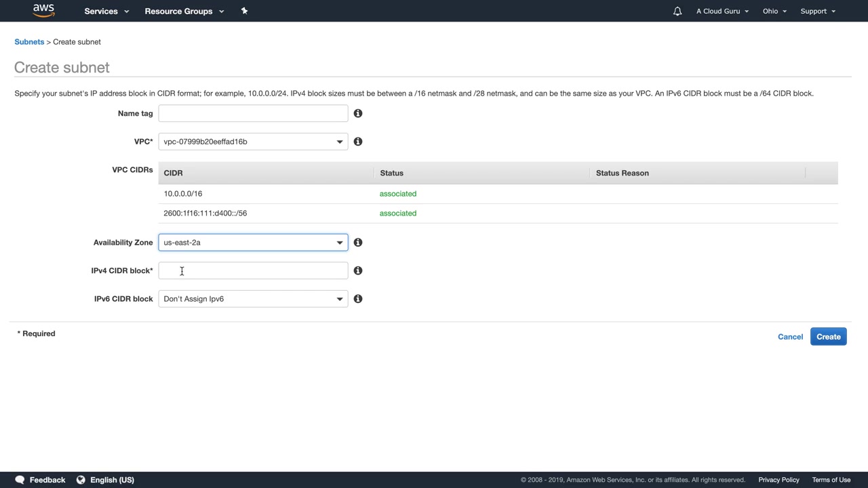
Task: Click info icon for IPv4 CIDR block
Action: pos(358,270)
